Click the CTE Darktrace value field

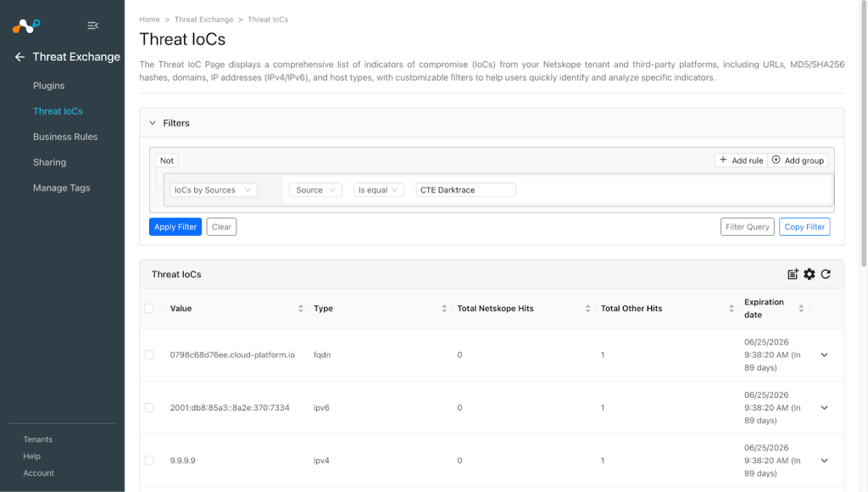click(465, 190)
